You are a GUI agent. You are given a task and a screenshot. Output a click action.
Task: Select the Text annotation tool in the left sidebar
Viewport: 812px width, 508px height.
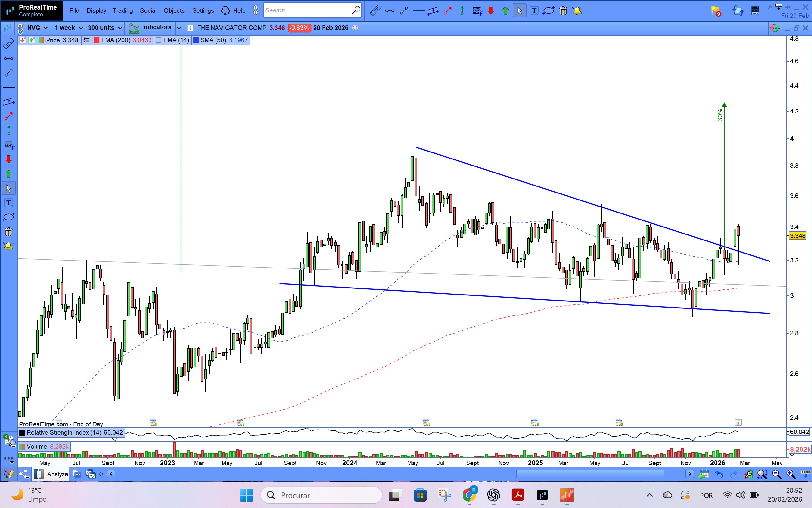pos(8,203)
